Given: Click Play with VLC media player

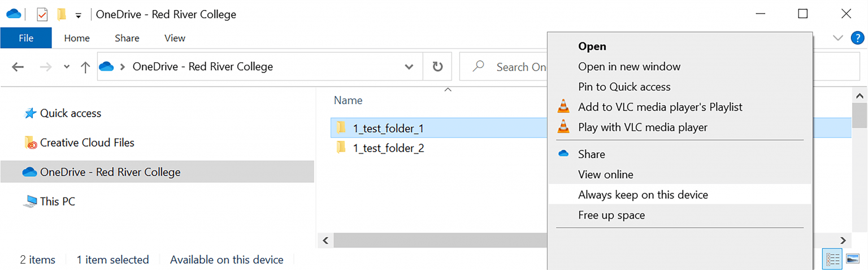Looking at the screenshot, I should 643,127.
